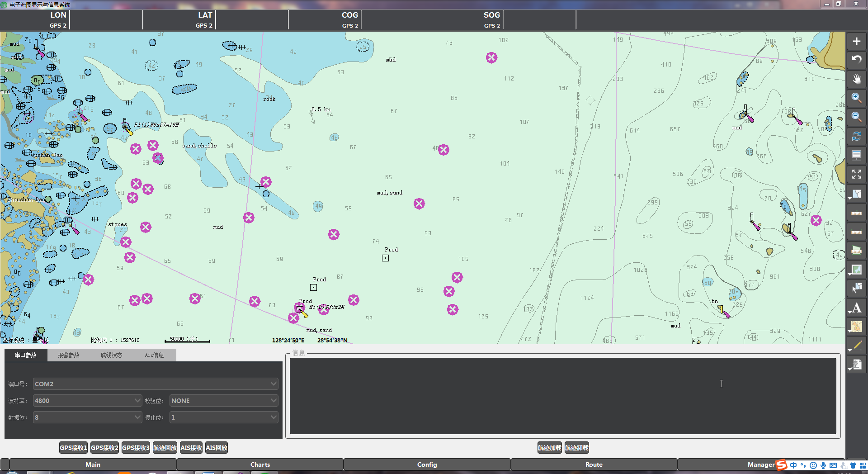The image size is (868, 474).
Task: Select the chart pick cursor tool
Action: pos(856,288)
